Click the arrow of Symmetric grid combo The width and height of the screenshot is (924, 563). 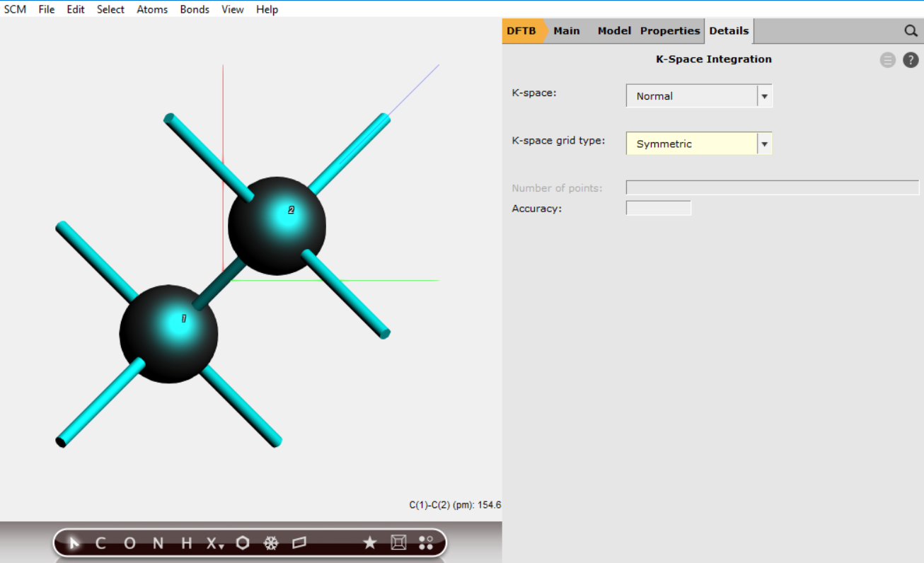(x=764, y=144)
